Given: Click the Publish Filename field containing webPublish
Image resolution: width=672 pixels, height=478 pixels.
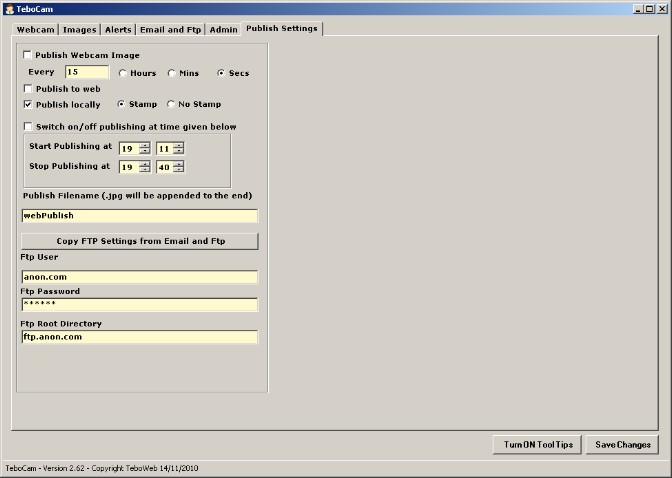Looking at the screenshot, I should [x=140, y=216].
